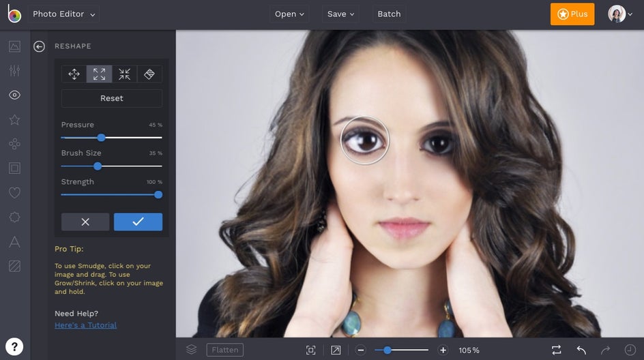Viewport: 644px width, 360px height.
Task: Open the Edit sliders sidebar icon
Action: pos(14,71)
